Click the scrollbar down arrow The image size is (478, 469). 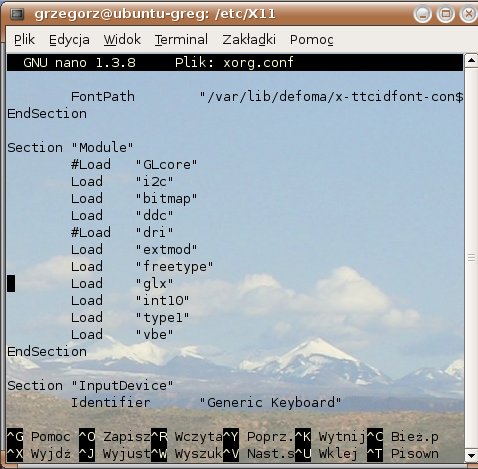471,455
